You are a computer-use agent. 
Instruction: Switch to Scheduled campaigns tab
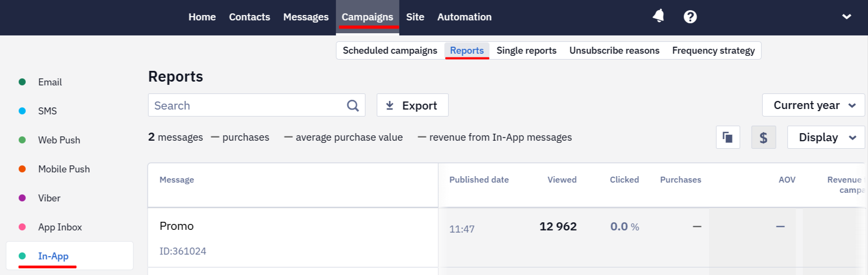[390, 50]
